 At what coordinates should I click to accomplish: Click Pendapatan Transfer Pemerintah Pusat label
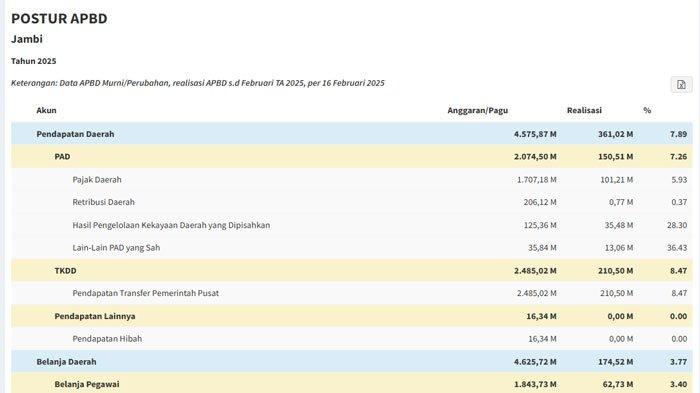point(146,293)
